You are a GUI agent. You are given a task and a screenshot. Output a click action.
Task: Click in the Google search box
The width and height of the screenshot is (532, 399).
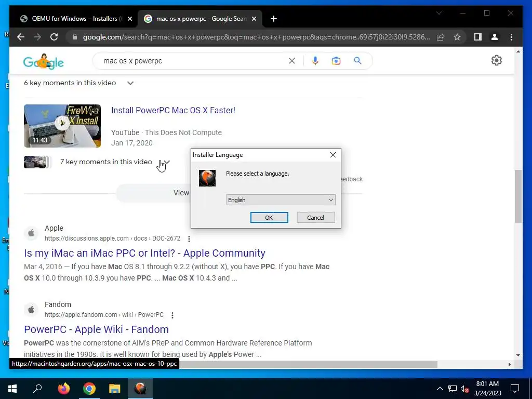click(193, 61)
